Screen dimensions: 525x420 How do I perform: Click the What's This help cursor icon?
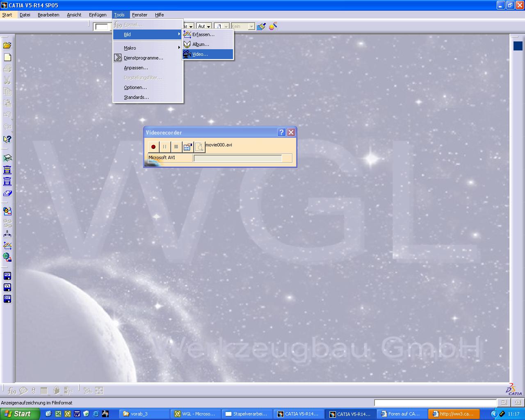click(x=7, y=139)
